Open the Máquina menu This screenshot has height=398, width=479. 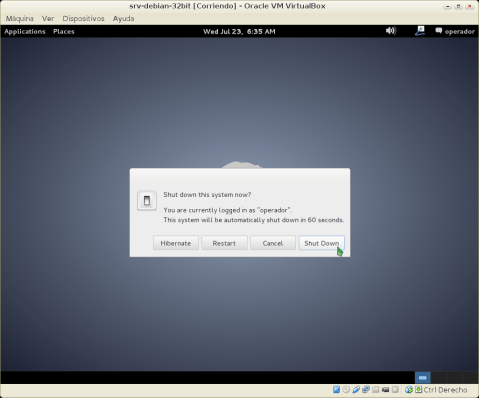[20, 18]
